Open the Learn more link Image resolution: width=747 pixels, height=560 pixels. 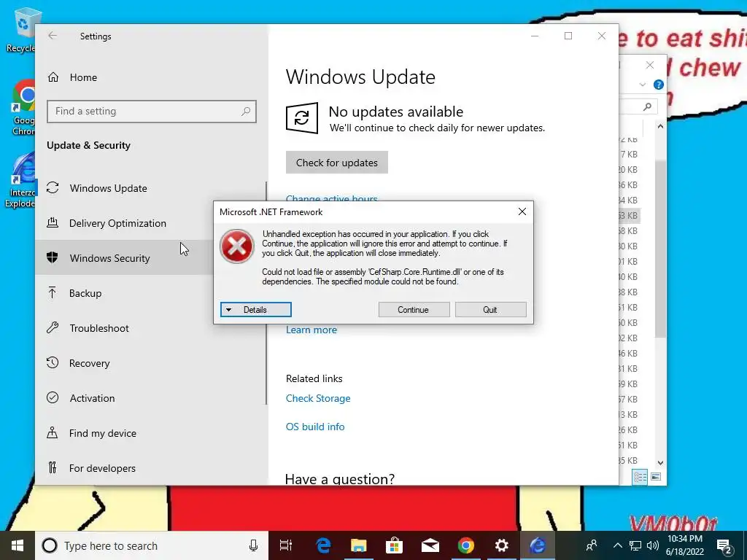tap(311, 330)
